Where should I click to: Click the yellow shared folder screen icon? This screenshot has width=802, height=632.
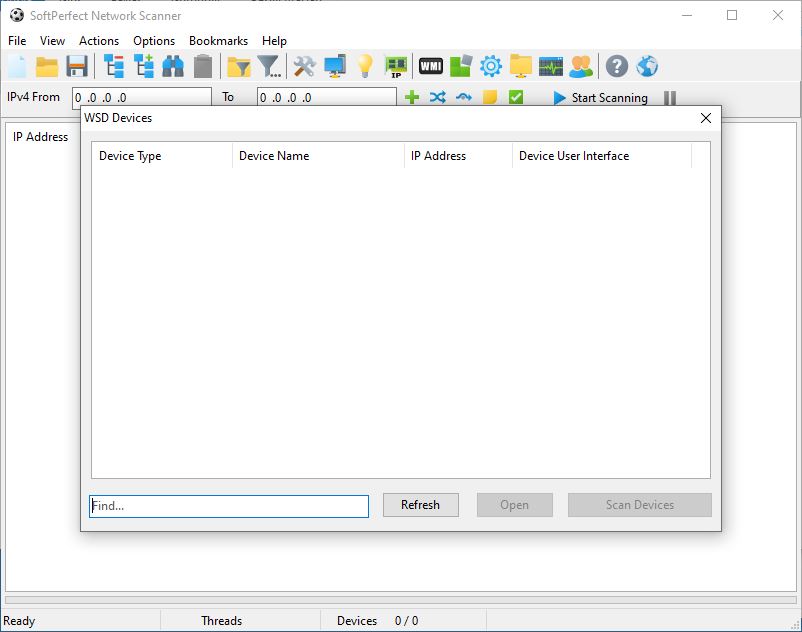tap(521, 66)
